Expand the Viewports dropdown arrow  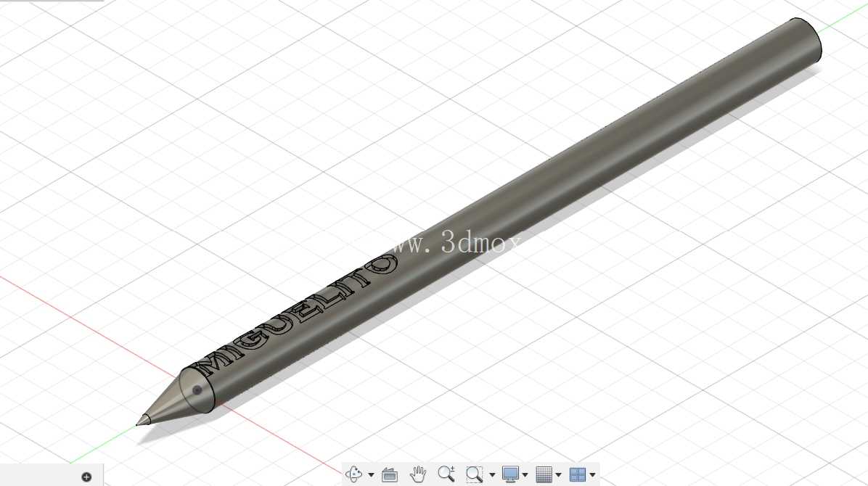[592, 475]
